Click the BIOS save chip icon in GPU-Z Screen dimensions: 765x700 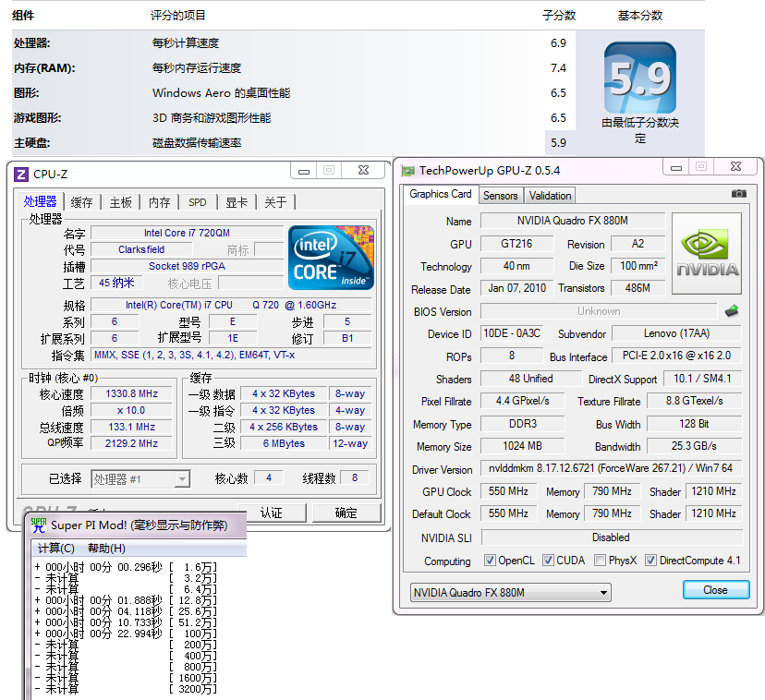[x=732, y=310]
